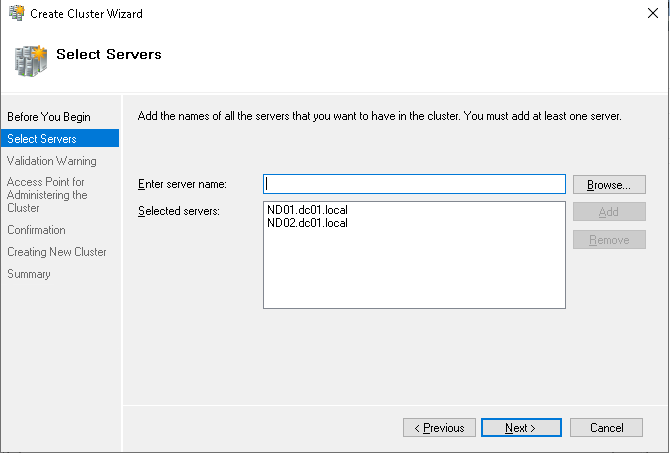Click the Select Servers cluster header icon

click(30, 61)
